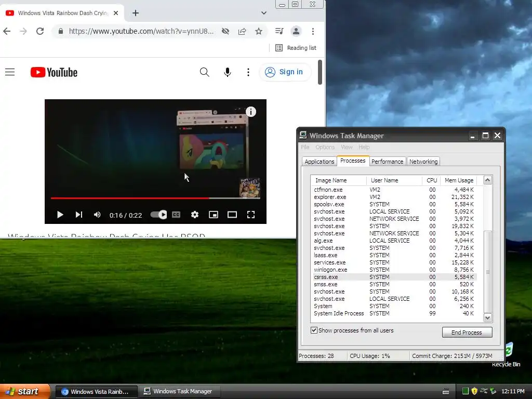Expand the tab search chevron
The height and width of the screenshot is (399, 532).
click(x=263, y=13)
